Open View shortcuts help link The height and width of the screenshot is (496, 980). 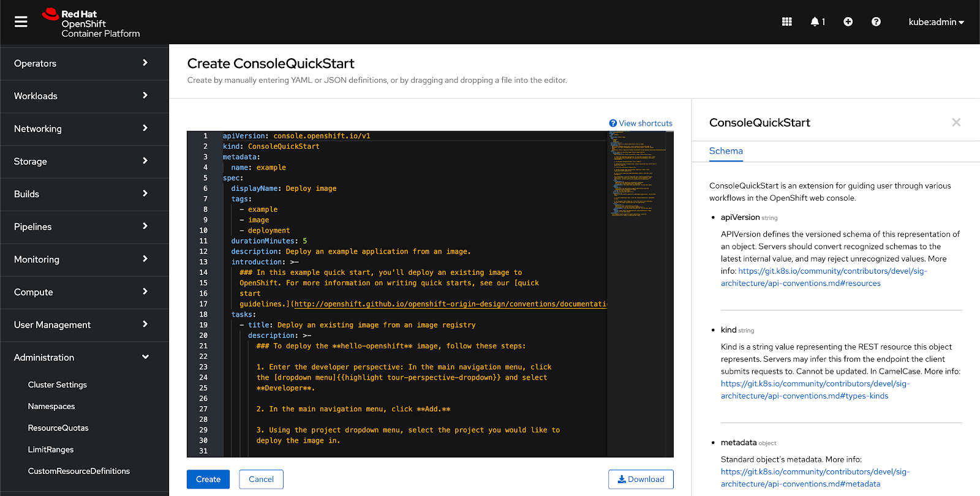[641, 123]
